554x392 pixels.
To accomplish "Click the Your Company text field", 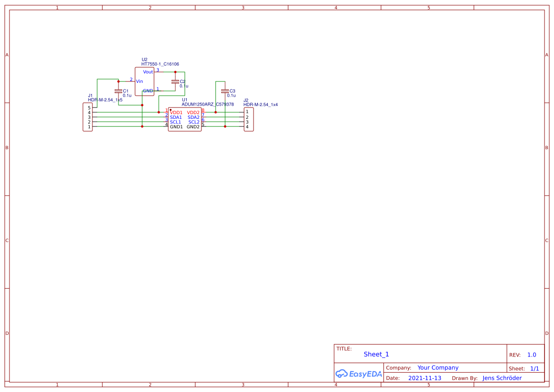I will (437, 367).
